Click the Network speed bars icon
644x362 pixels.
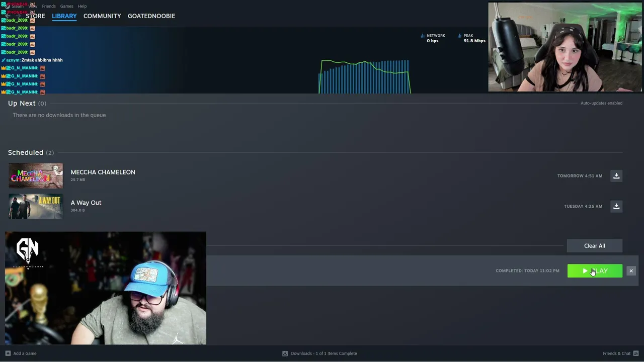(x=423, y=36)
